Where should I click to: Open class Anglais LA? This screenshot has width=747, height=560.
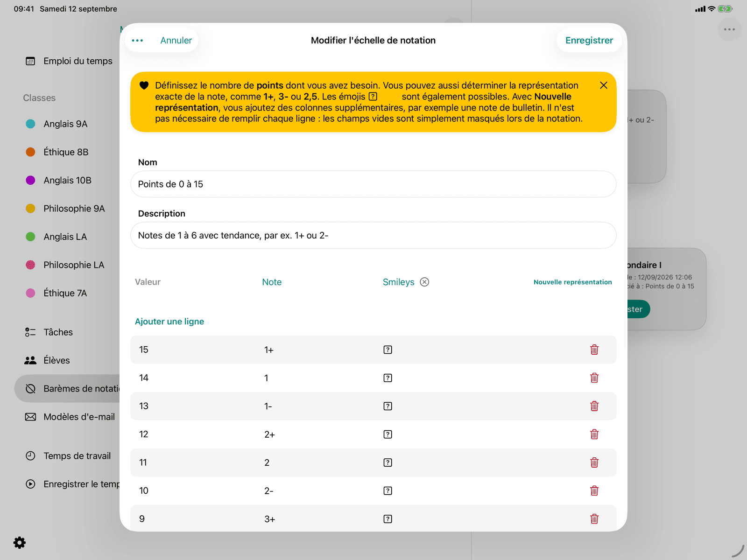click(x=56, y=237)
